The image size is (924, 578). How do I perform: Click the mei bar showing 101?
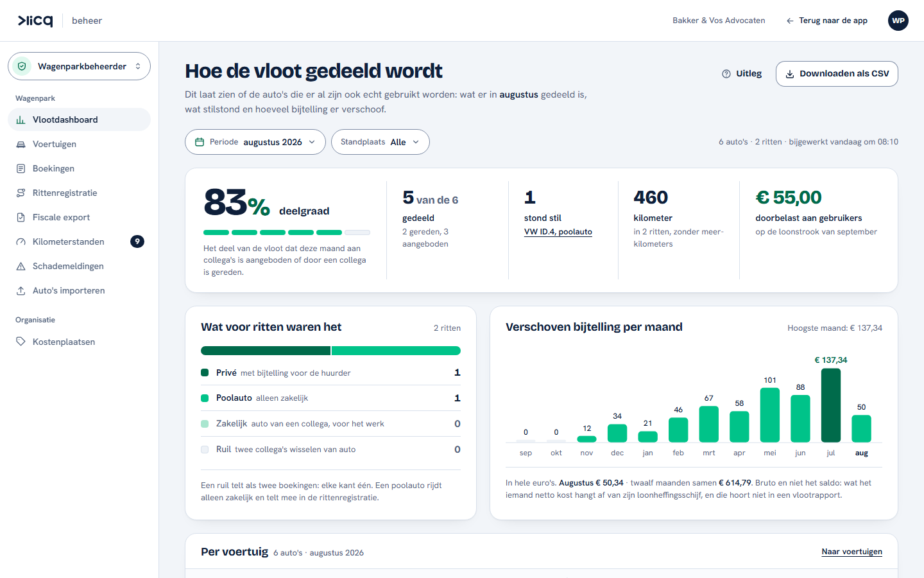click(x=770, y=415)
